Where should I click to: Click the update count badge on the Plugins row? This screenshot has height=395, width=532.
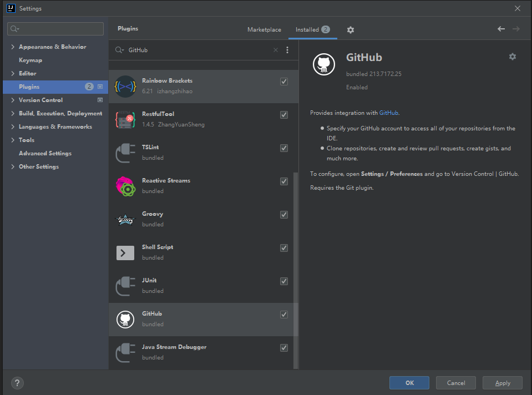pos(89,87)
